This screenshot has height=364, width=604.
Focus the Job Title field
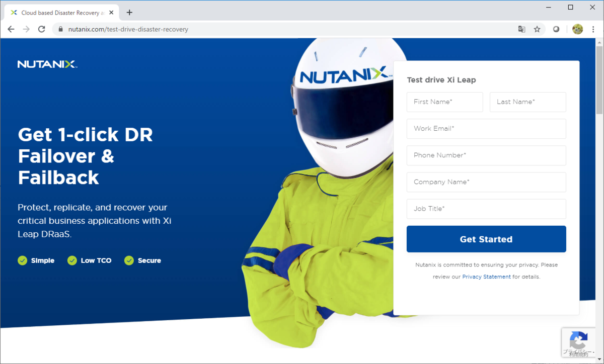(486, 209)
